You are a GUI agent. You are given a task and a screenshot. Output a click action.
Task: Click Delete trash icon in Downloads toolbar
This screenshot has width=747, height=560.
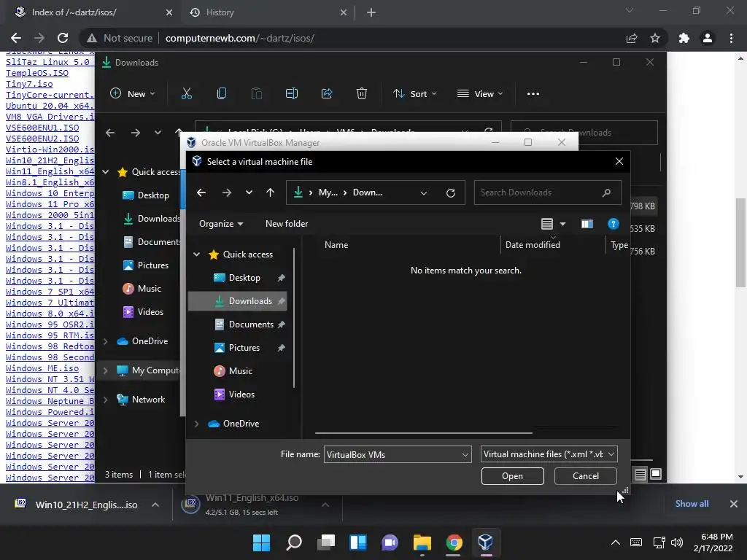[x=362, y=94]
